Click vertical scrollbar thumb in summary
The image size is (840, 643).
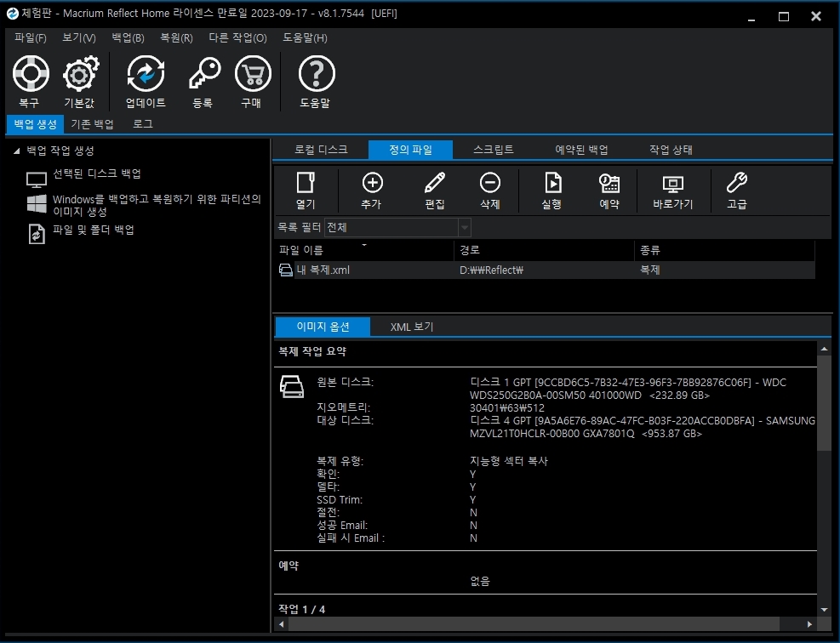825,402
